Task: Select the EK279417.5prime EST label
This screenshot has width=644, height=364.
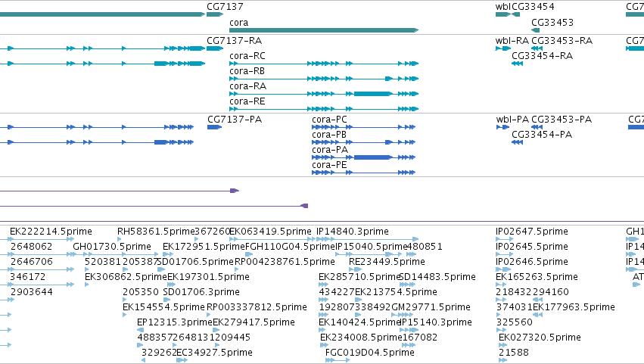Action: tap(254, 323)
